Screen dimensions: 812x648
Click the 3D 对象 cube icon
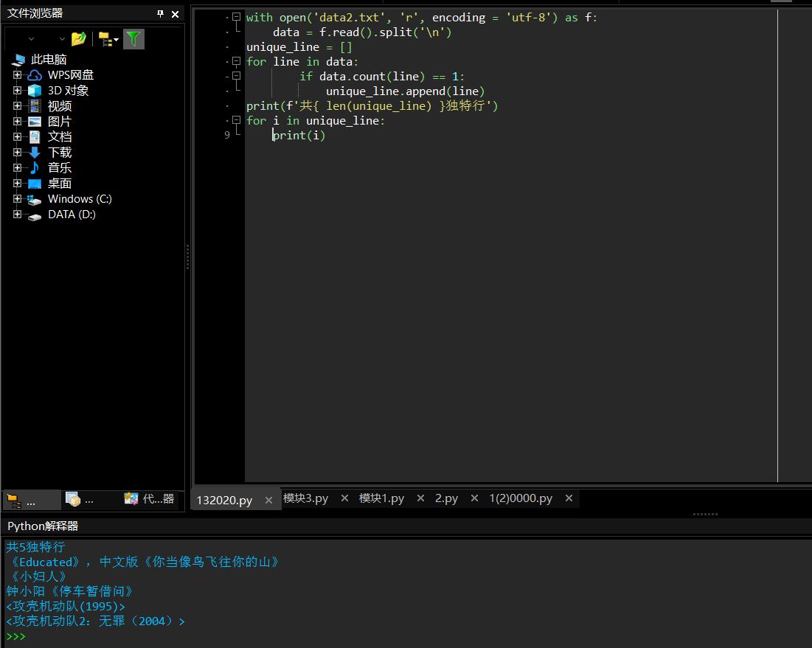35,91
